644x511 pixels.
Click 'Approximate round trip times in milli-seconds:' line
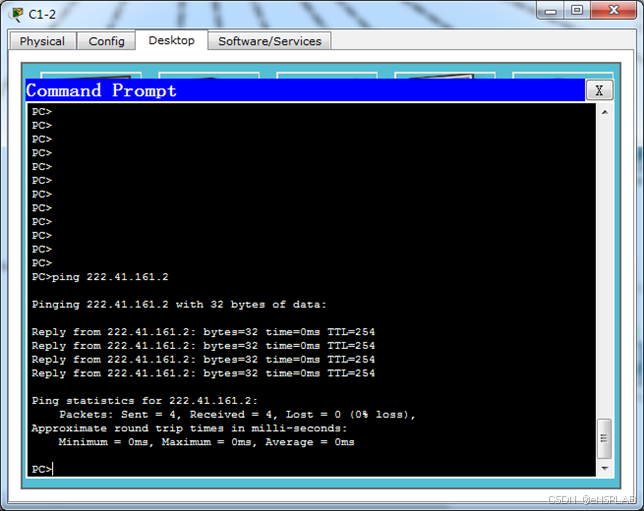coord(189,428)
